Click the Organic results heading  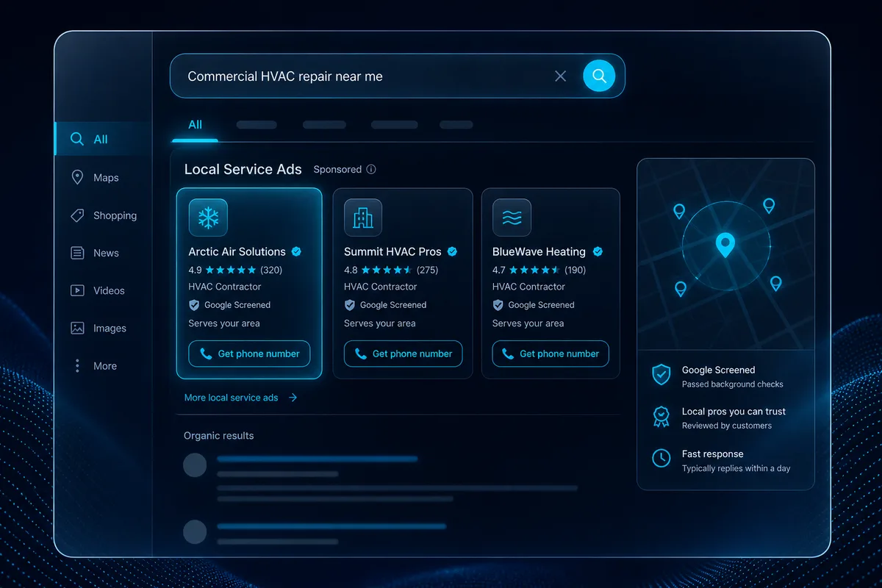click(x=218, y=436)
